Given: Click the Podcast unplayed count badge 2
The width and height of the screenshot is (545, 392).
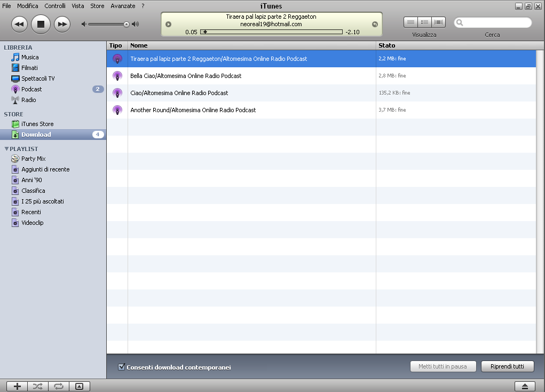Looking at the screenshot, I should point(98,89).
